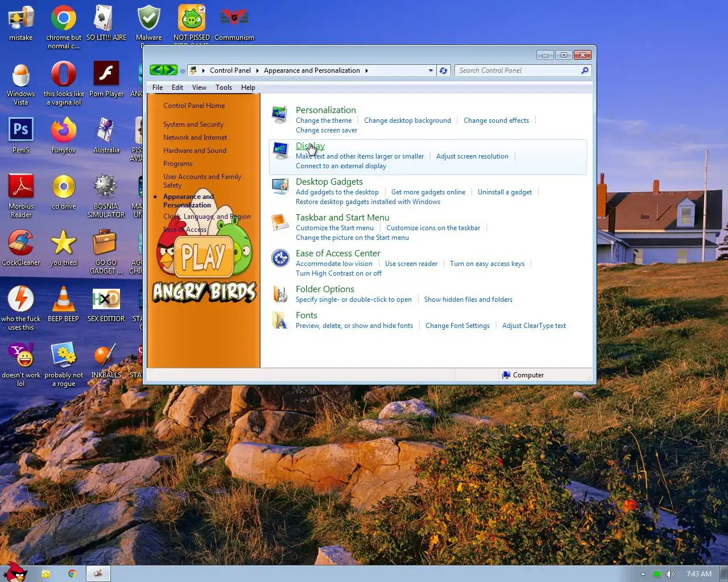Select the 'you tried' star icon
728x582 pixels.
coord(64,248)
